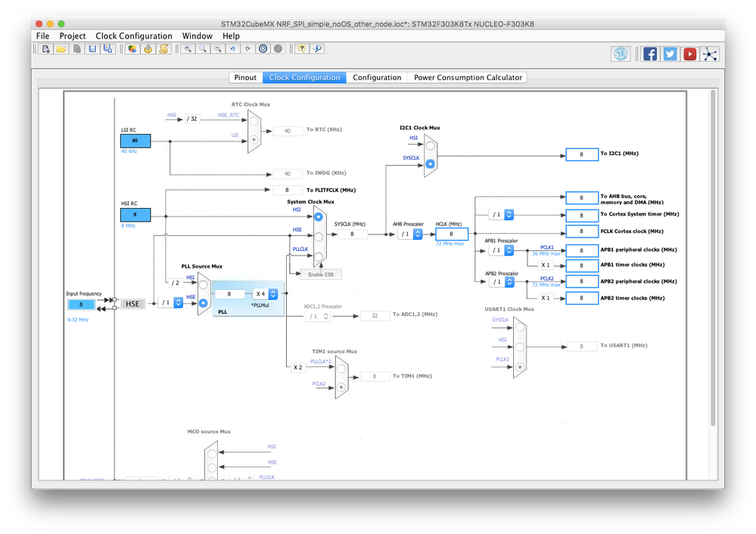
Task: Open the Clock Configuration menu
Action: 133,36
